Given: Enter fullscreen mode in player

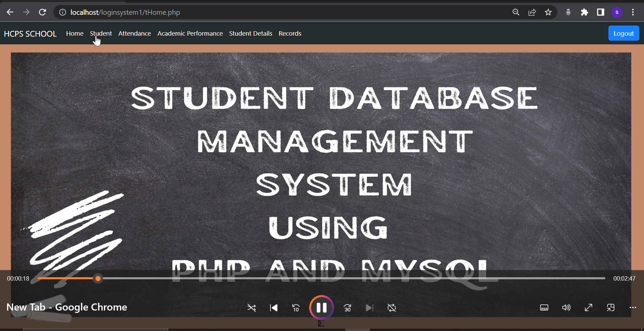Looking at the screenshot, I should click(589, 308).
